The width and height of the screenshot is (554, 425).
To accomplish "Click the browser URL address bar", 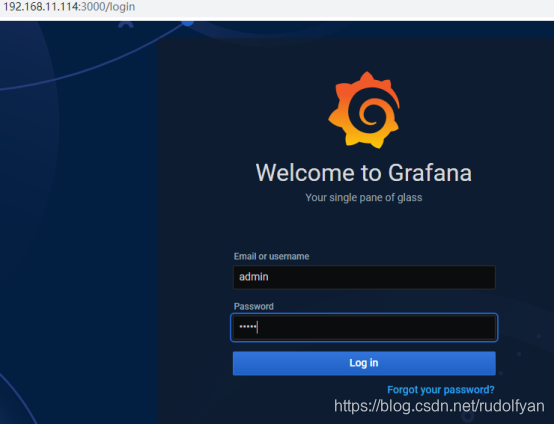I will [69, 7].
